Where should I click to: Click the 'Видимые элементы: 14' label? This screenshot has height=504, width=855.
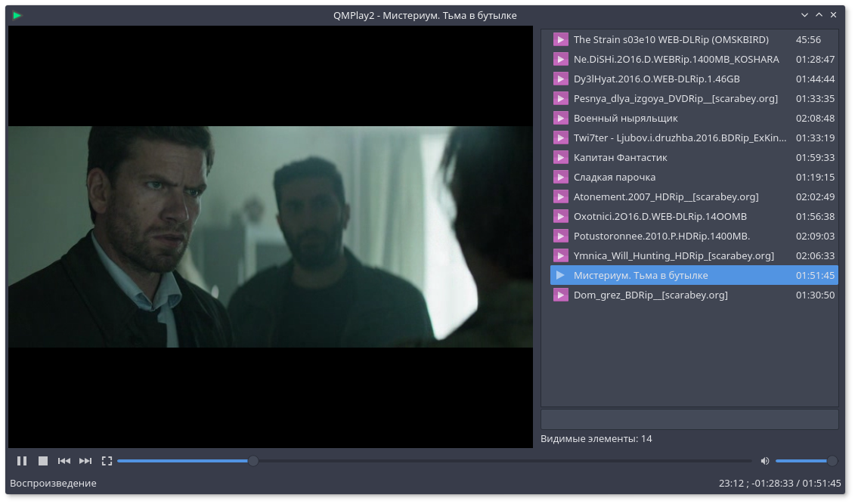pos(596,438)
